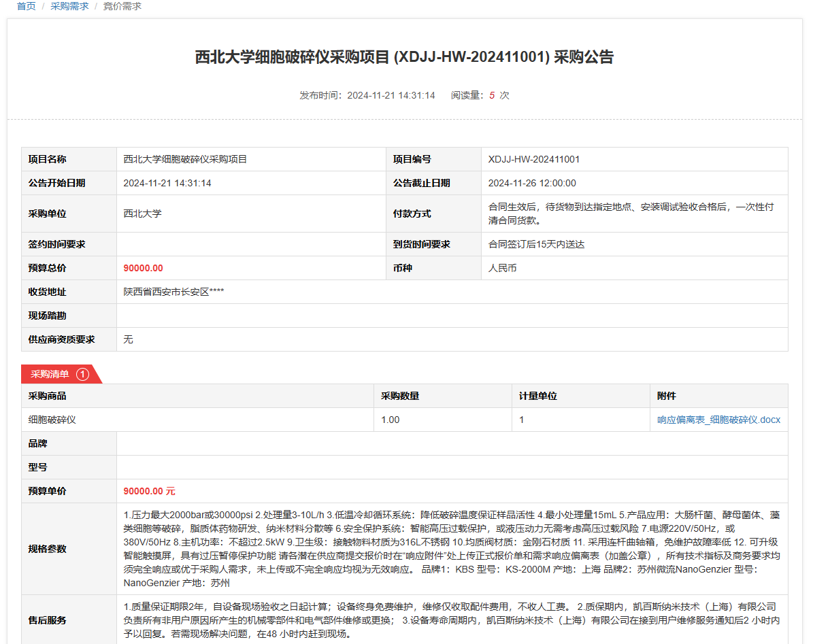Click the 收货地址 value 陕西省西安市长安区

coord(173,292)
